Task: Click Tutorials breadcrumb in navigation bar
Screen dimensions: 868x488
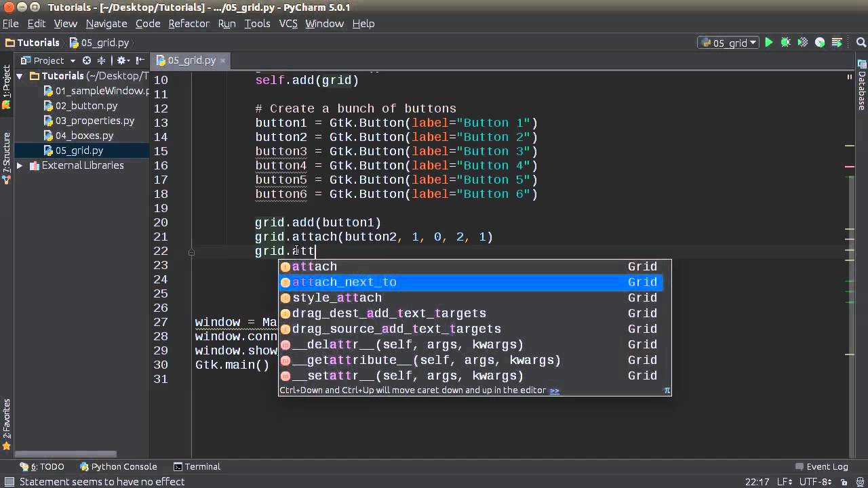Action: (33, 43)
